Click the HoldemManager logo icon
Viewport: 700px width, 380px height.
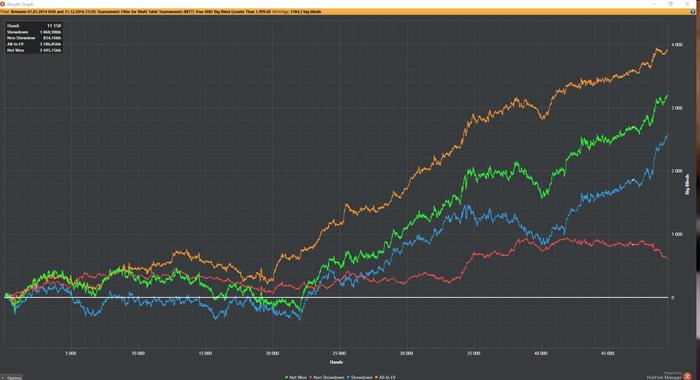coord(687,376)
